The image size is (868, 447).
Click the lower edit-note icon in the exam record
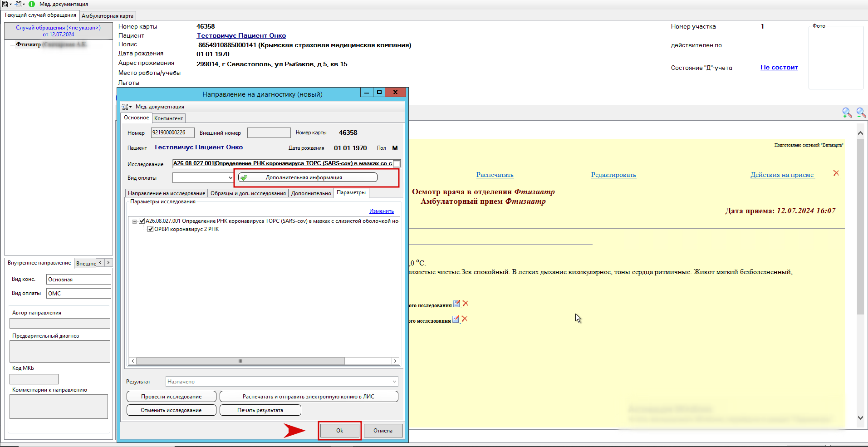tap(456, 319)
